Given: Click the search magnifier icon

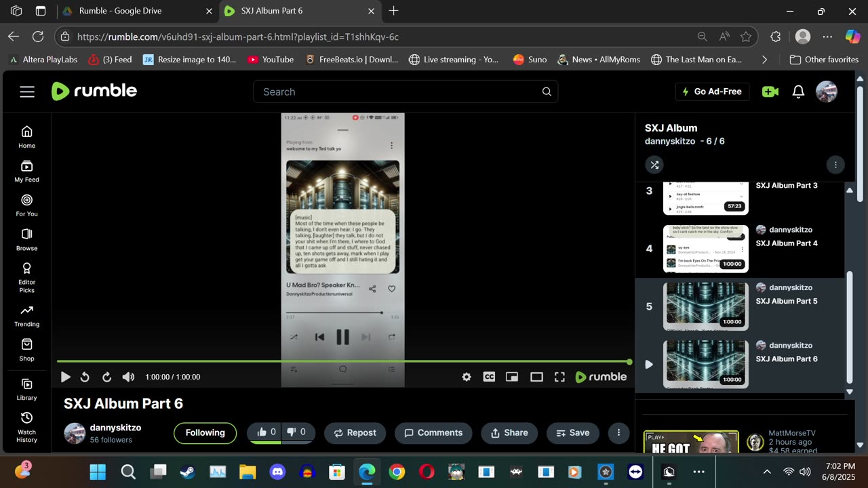Looking at the screenshot, I should click(x=547, y=91).
